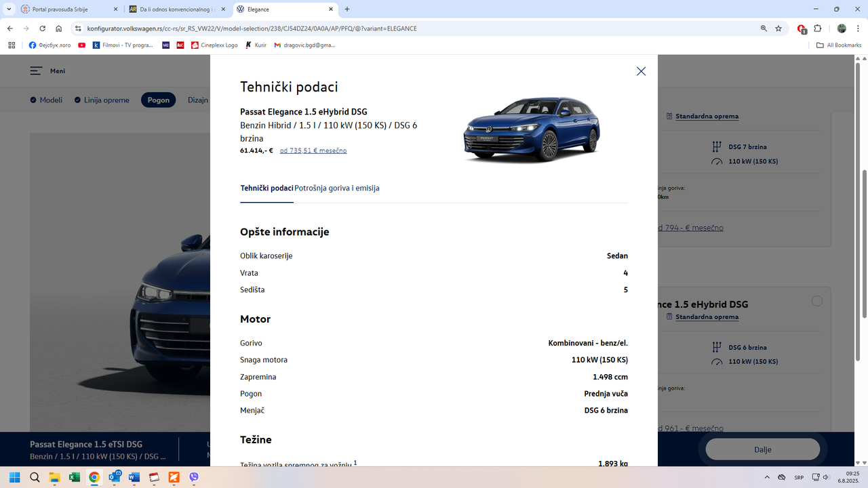Viewport: 868px width, 488px height.
Task: Click footnote 1 next to Težina vozila
Action: coord(355,462)
